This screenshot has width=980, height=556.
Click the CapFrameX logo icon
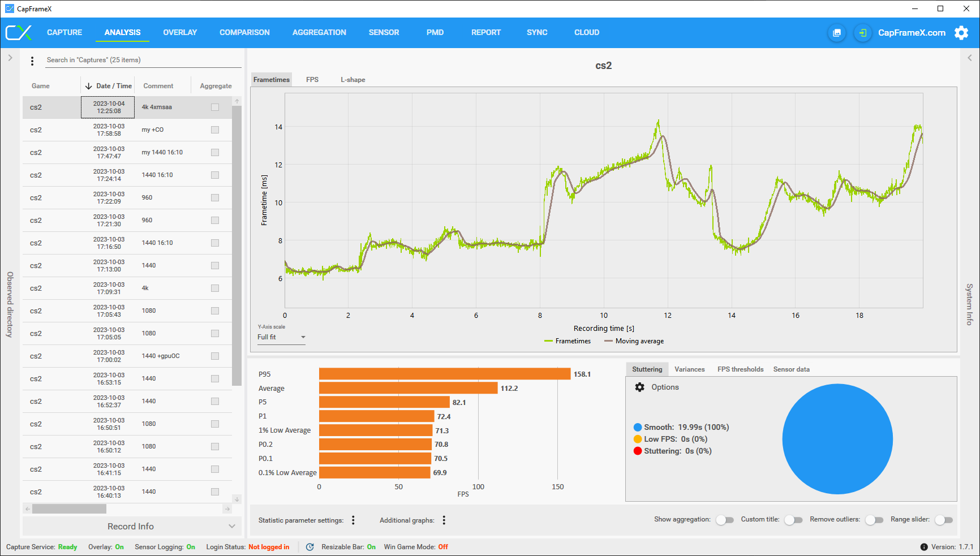tap(19, 32)
